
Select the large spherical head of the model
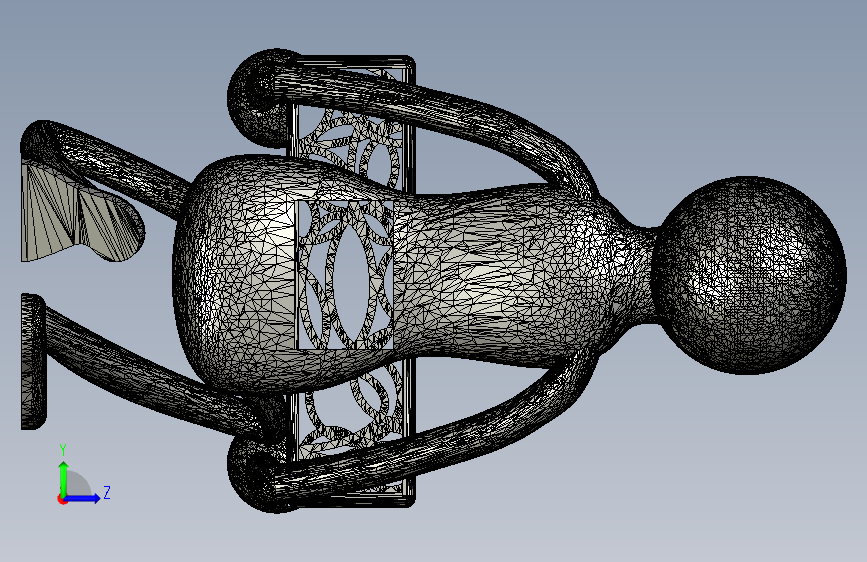(748, 275)
